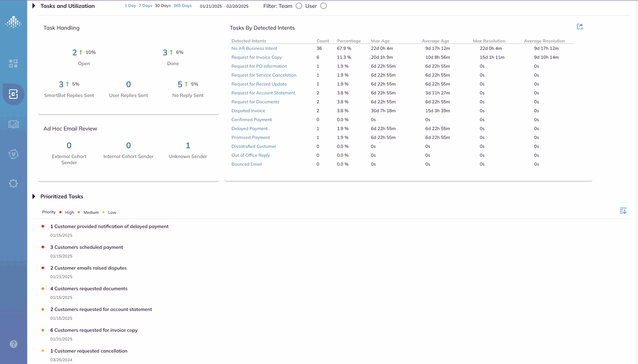Open Request for Service Cancelation intent
Viewport: 638px width, 364px height.
(264, 75)
